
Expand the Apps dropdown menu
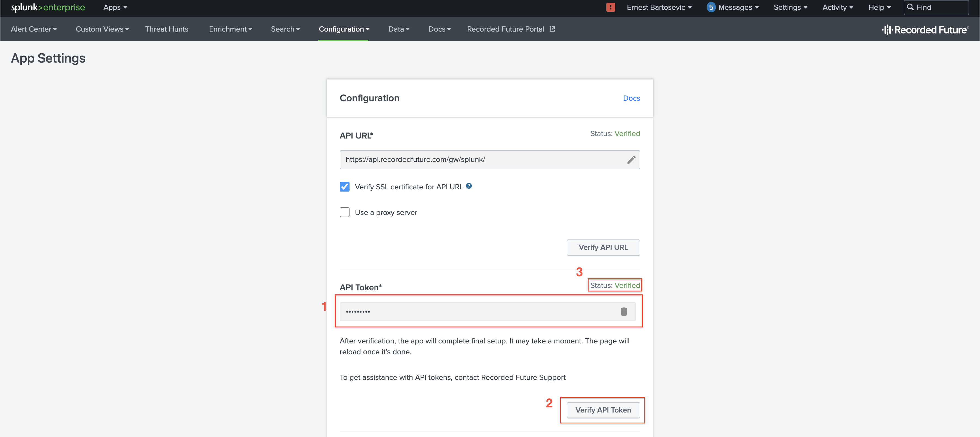(x=115, y=7)
